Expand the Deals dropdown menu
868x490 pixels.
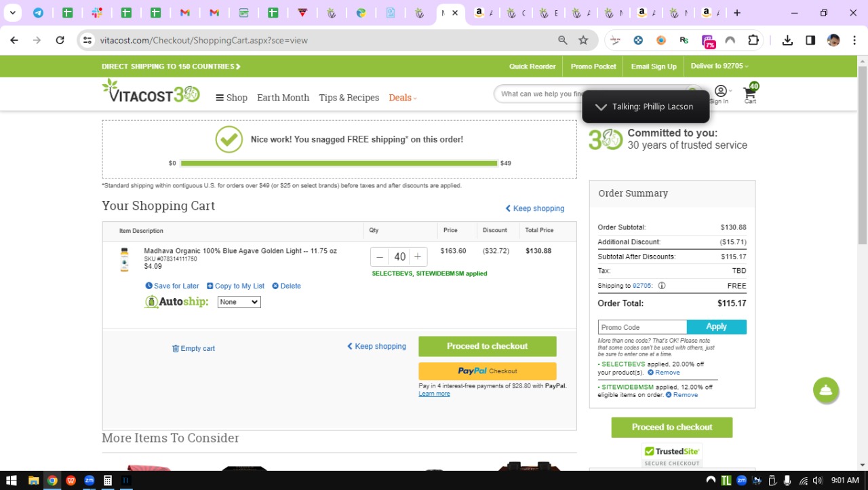[403, 98]
